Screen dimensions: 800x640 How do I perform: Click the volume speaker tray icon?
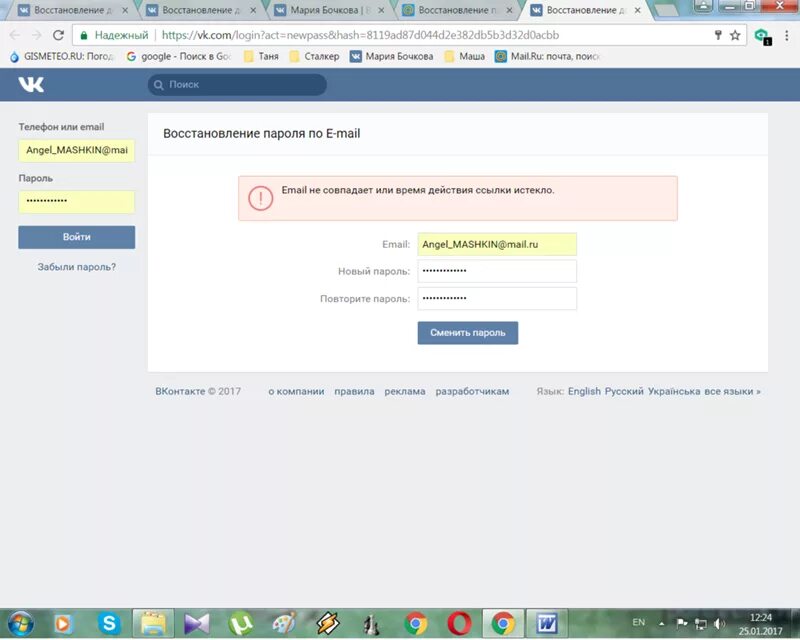click(x=719, y=624)
